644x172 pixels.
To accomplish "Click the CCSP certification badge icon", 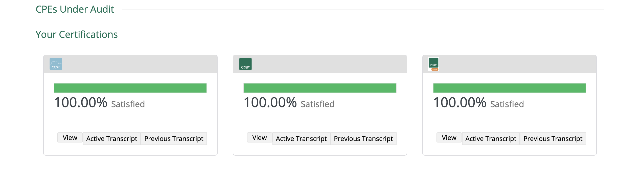I will (56, 64).
